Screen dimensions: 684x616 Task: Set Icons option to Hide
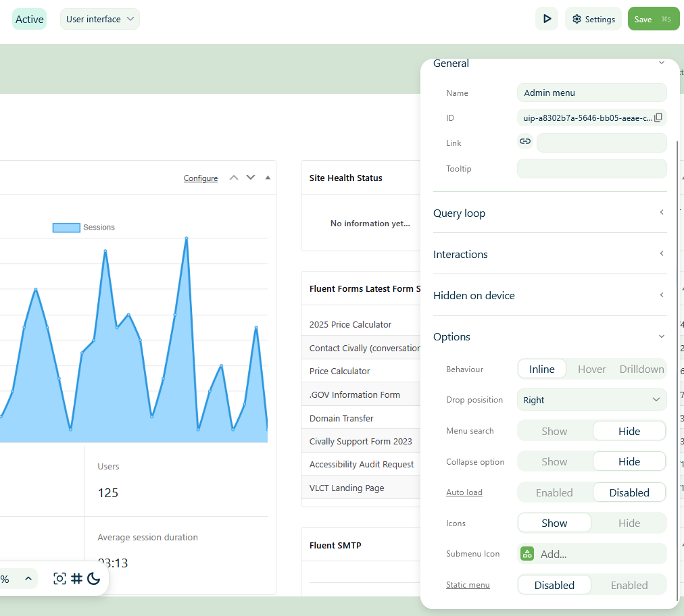point(629,523)
